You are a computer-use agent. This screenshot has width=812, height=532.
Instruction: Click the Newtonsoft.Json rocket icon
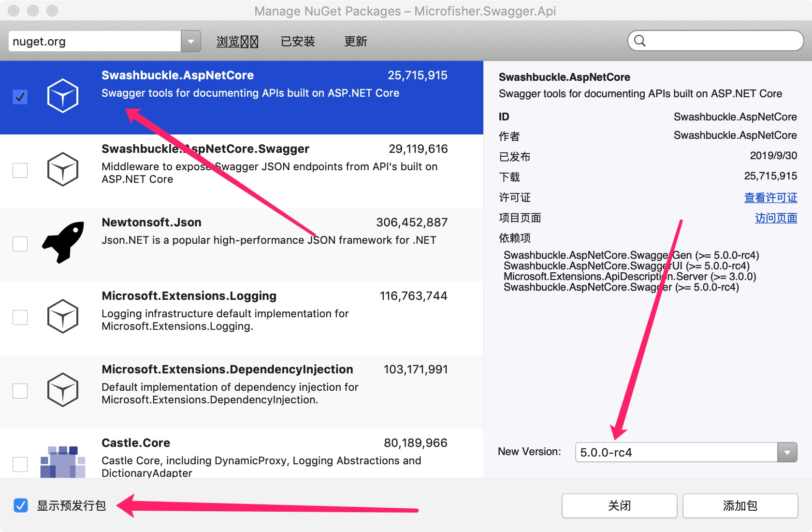(x=63, y=242)
